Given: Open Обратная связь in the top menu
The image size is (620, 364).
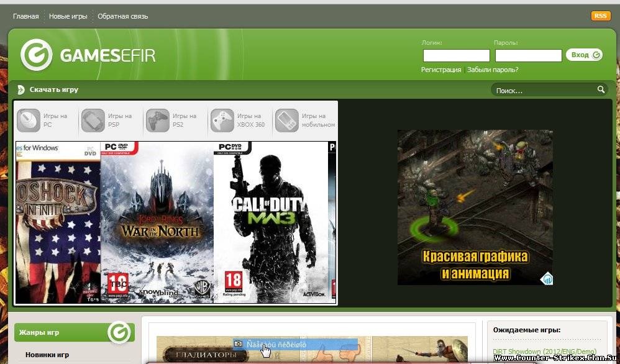Looking at the screenshot, I should [x=122, y=16].
